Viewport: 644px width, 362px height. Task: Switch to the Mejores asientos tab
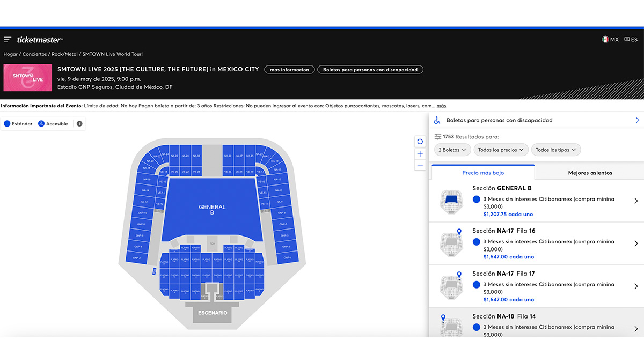(x=590, y=173)
